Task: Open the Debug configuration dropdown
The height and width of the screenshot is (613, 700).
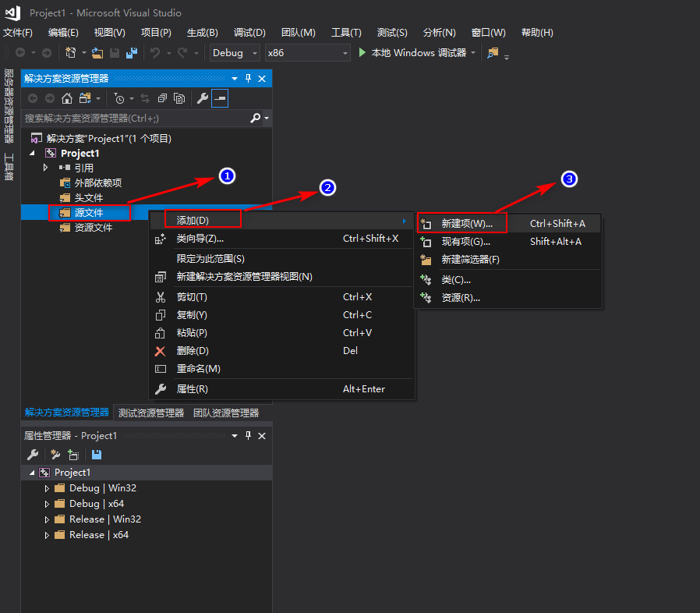Action: click(x=235, y=53)
